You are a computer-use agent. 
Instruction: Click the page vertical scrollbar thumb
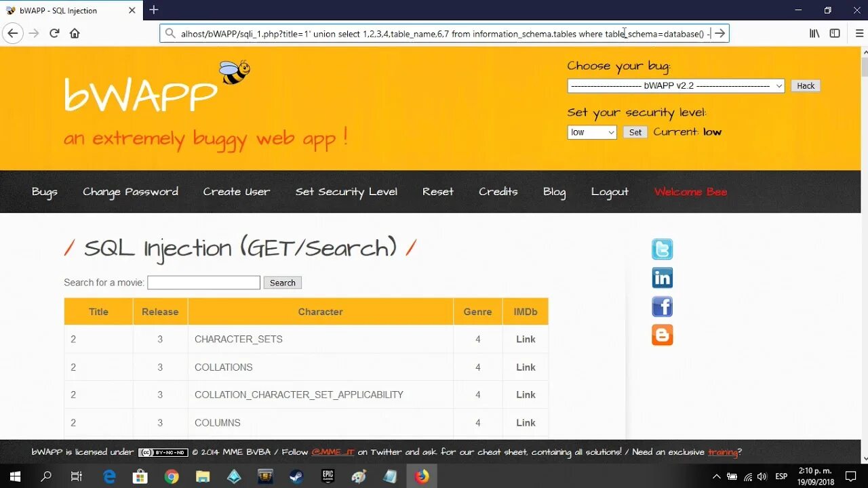pos(864,68)
